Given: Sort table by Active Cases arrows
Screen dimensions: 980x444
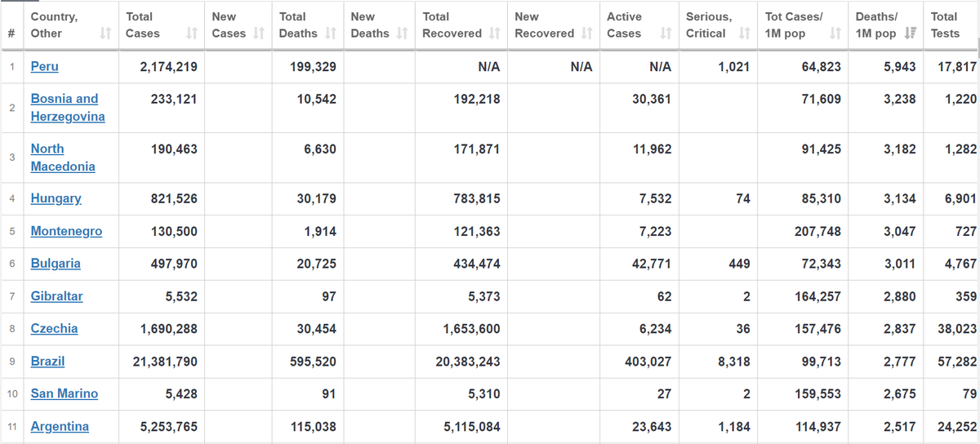Looking at the screenshot, I should [666, 33].
